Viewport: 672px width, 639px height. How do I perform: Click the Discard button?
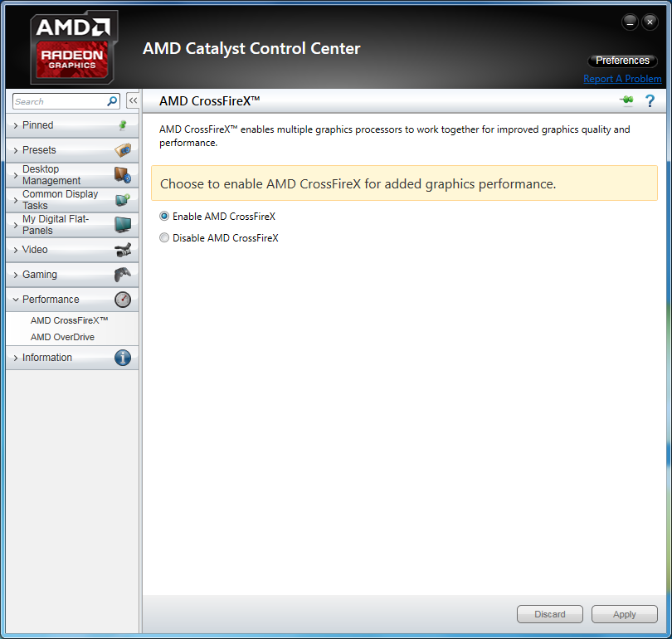pyautogui.click(x=550, y=614)
